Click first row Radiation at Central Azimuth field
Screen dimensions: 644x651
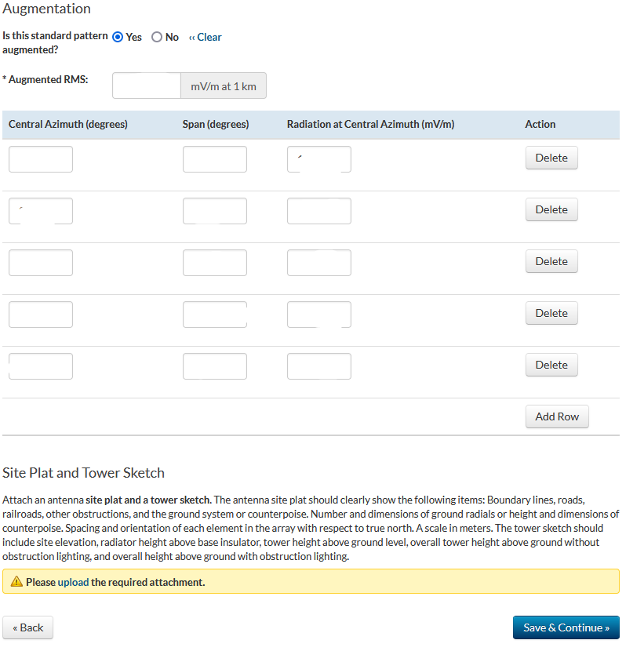point(319,159)
